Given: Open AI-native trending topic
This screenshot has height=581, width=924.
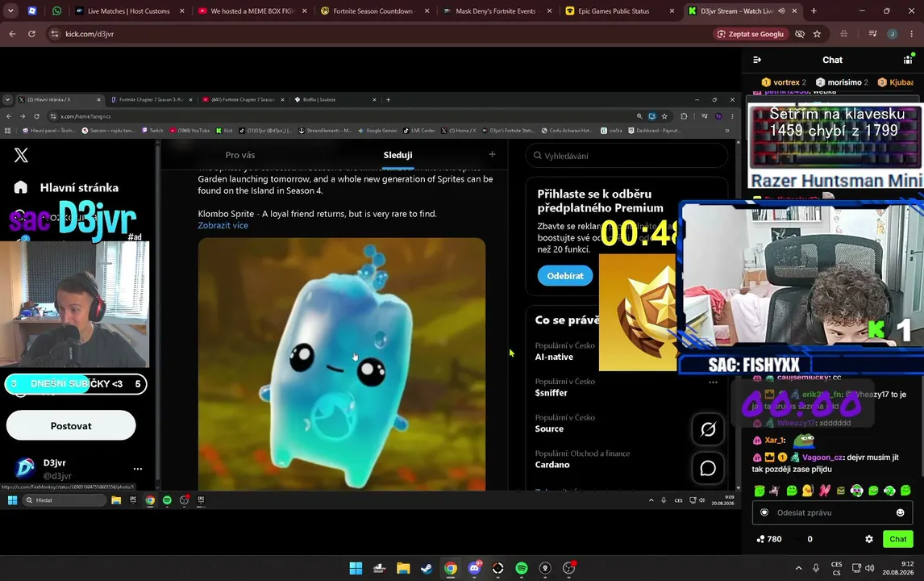Looking at the screenshot, I should (553, 357).
